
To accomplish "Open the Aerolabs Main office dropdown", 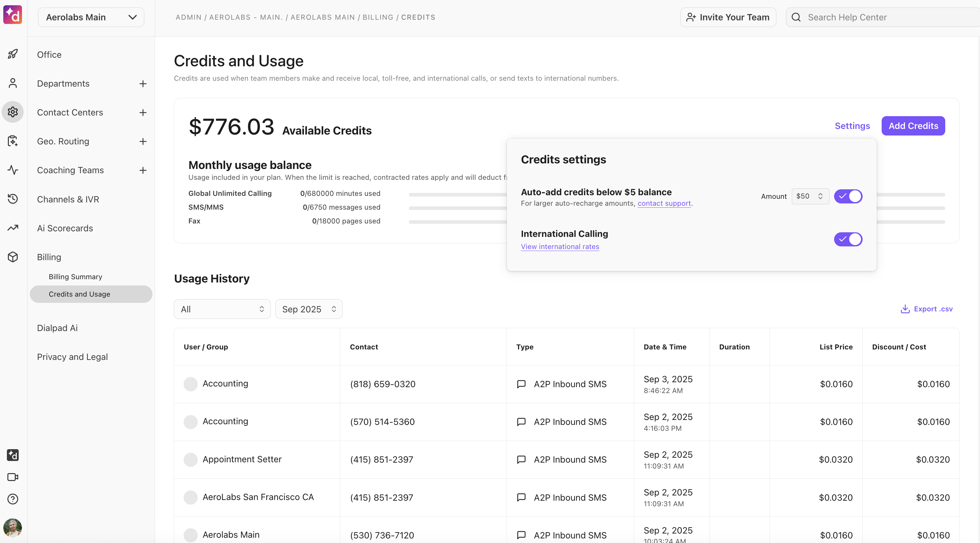I will pyautogui.click(x=91, y=17).
